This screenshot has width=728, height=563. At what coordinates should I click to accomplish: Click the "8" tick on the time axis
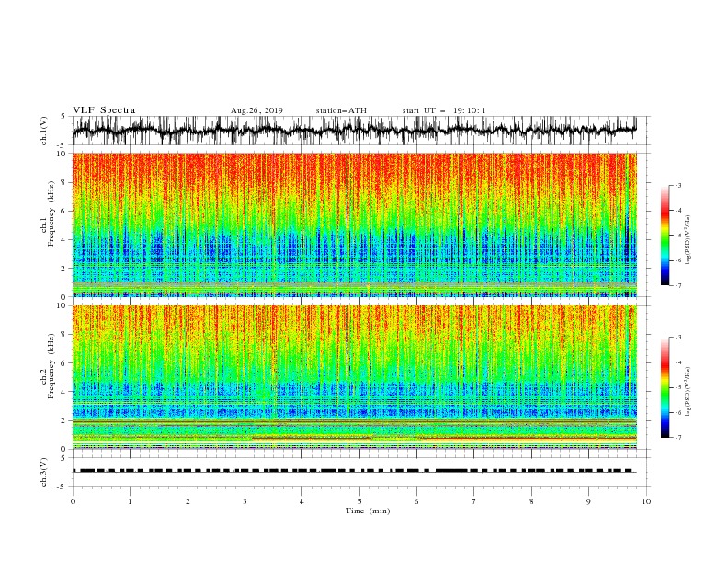pos(531,501)
